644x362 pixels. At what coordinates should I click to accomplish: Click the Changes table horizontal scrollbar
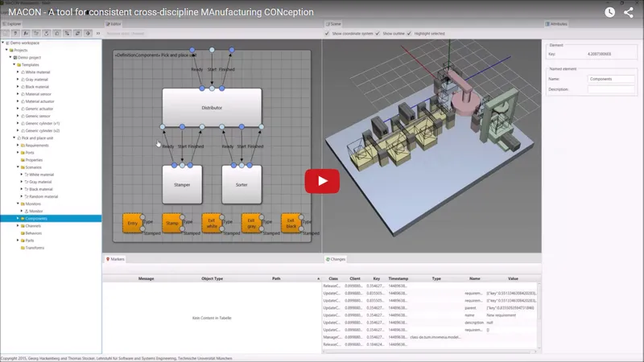(x=430, y=352)
